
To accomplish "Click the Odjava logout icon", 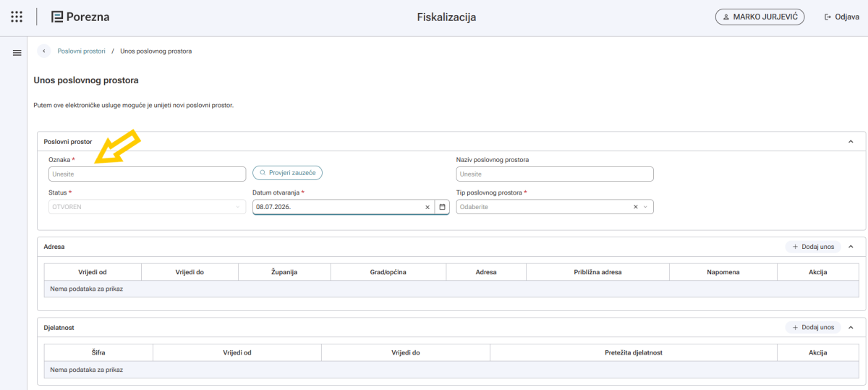I will [x=827, y=17].
